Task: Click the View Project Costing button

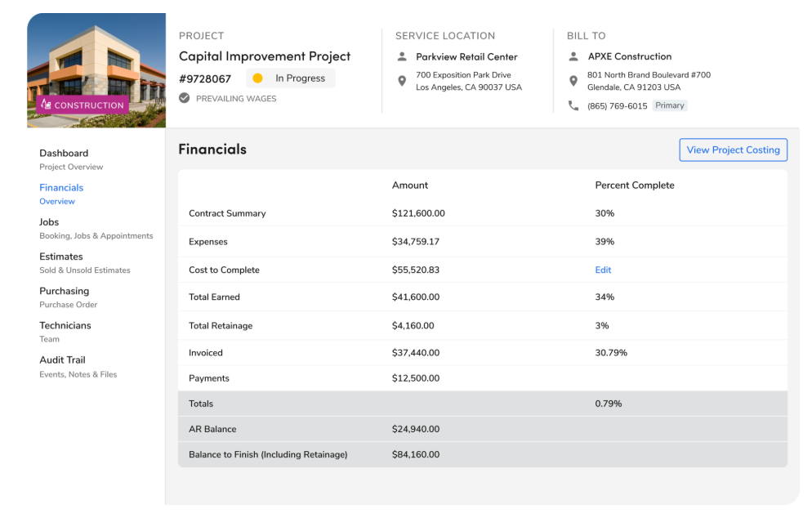Action: pyautogui.click(x=733, y=150)
